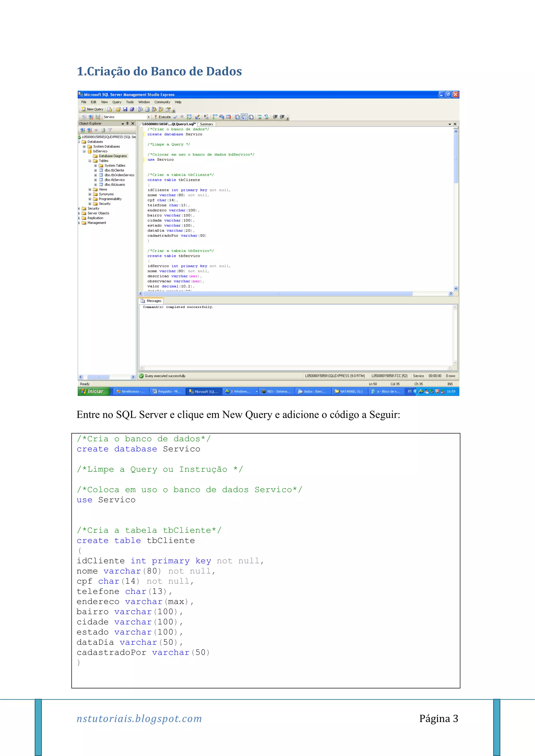Screen dimensions: 535x756
Task: Click the Results to Text icon
Action: (x=237, y=117)
